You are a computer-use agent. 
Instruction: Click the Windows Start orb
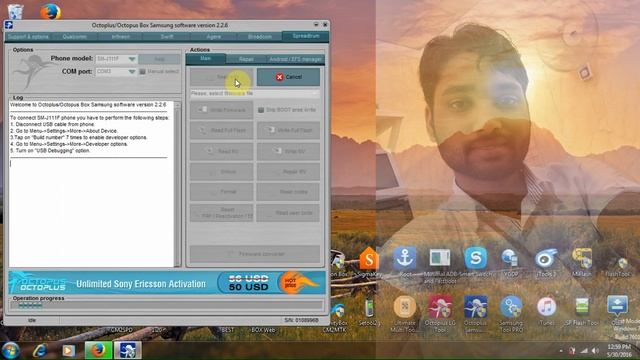10,350
